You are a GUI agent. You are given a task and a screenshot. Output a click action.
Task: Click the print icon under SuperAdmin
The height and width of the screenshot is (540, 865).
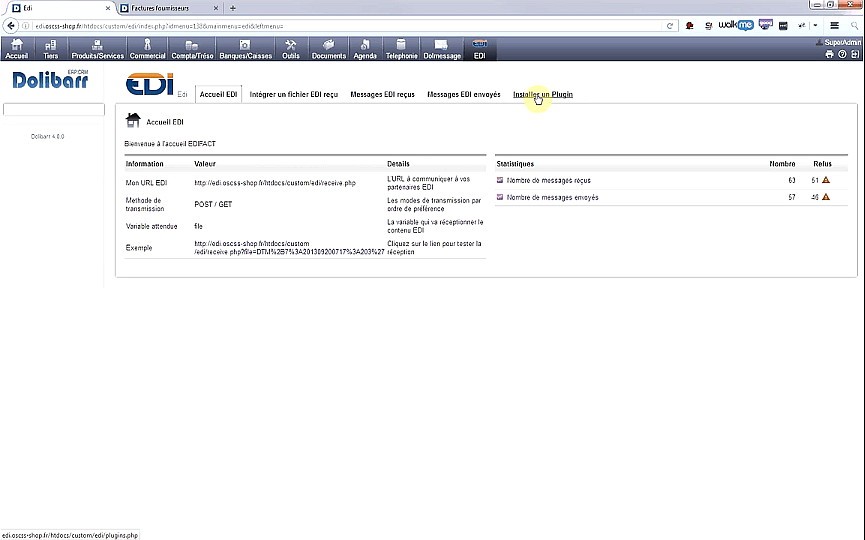pos(829,54)
